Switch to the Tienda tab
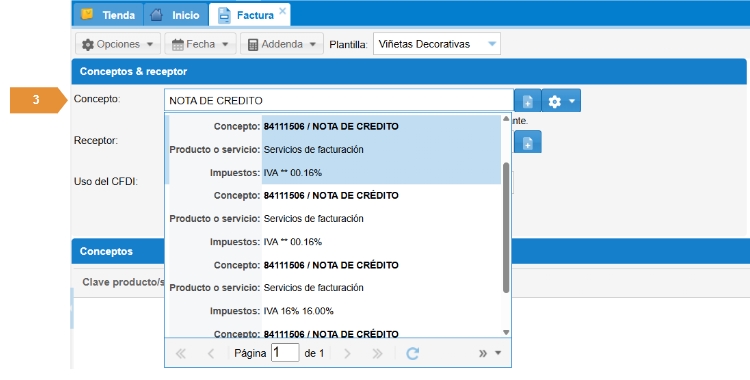This screenshot has height=380, width=750. click(108, 15)
